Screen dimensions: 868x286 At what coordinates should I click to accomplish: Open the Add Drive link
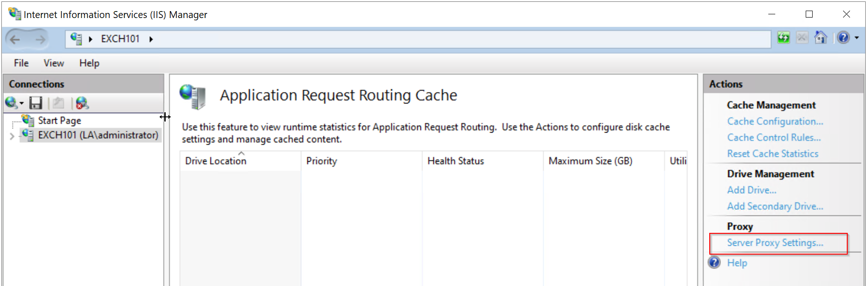pos(751,190)
